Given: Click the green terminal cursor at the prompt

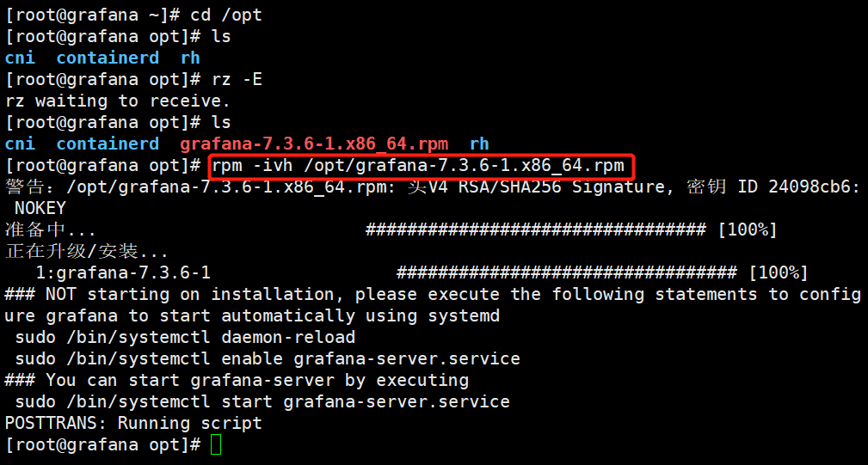Looking at the screenshot, I should [x=216, y=444].
